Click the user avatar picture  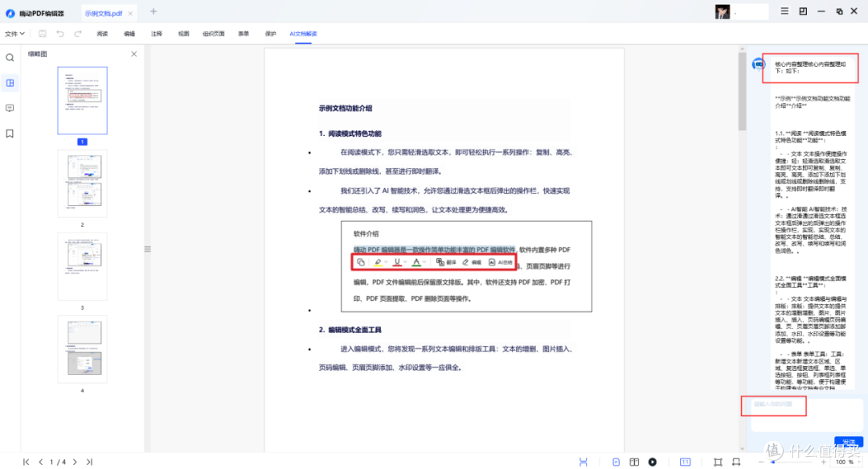point(723,11)
